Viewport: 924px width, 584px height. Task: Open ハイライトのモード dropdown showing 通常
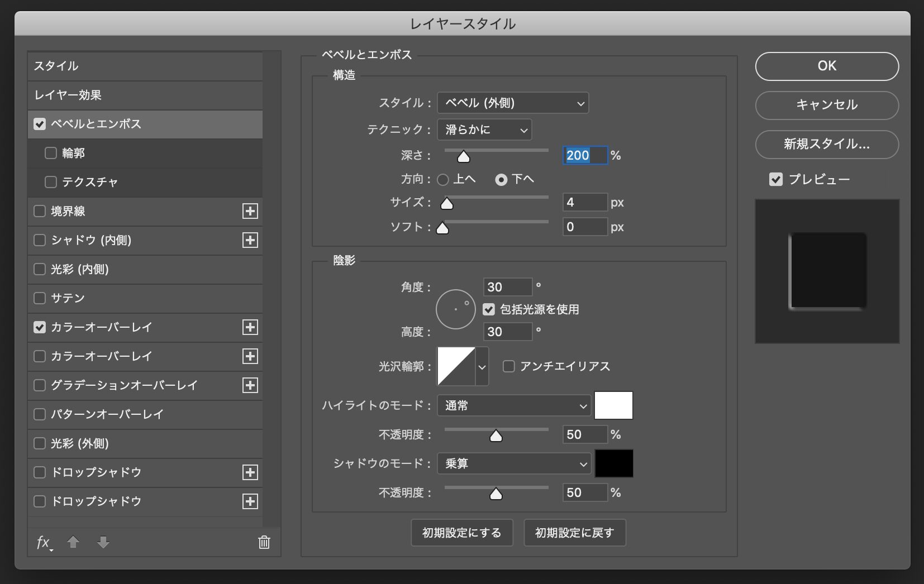514,405
